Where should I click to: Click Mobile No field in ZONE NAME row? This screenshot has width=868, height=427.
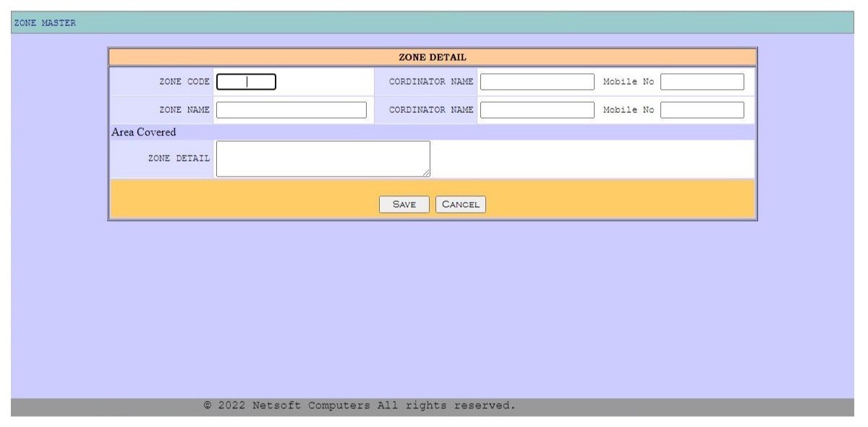[x=702, y=110]
